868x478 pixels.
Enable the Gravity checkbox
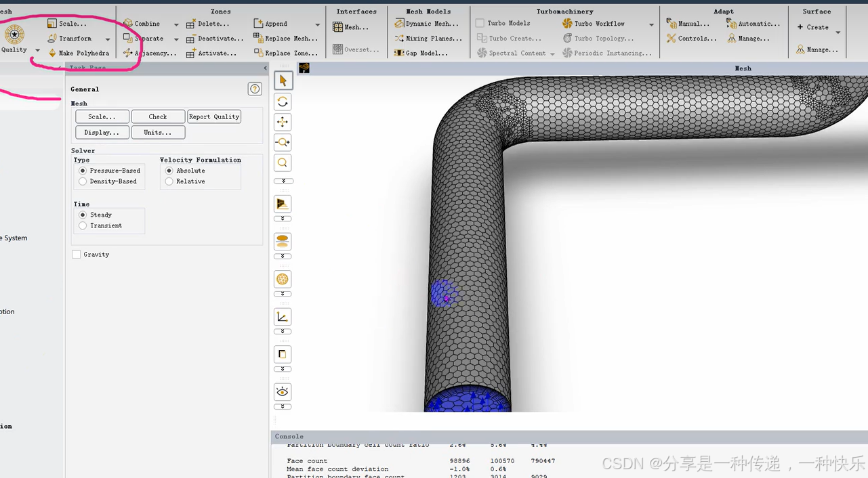click(x=77, y=255)
